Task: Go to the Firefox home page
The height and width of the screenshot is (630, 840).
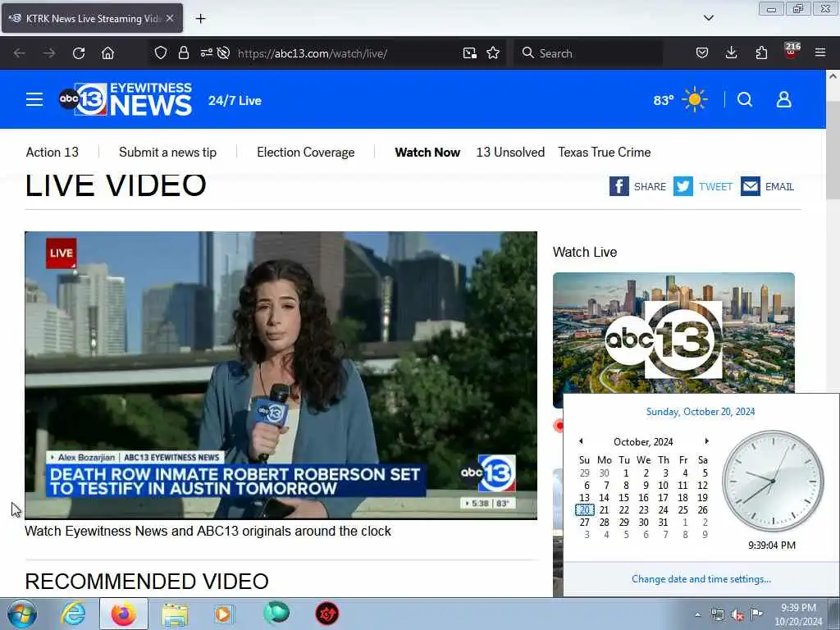Action: click(x=107, y=53)
